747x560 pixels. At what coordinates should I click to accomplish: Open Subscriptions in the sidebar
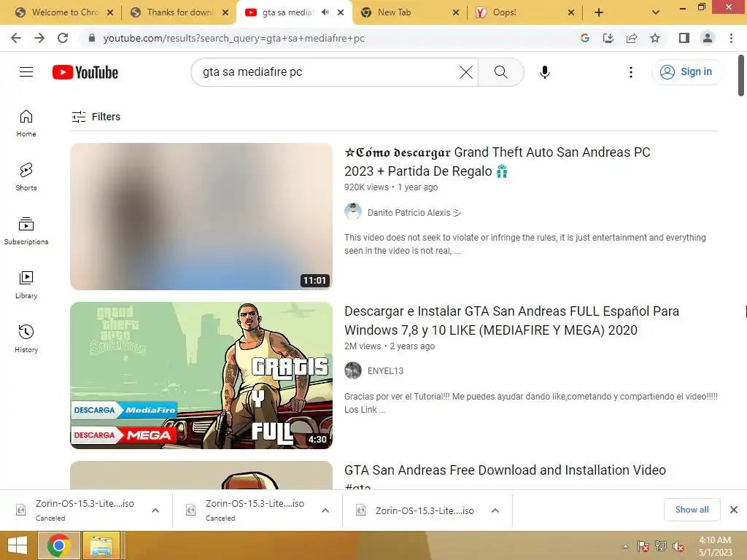(x=26, y=231)
